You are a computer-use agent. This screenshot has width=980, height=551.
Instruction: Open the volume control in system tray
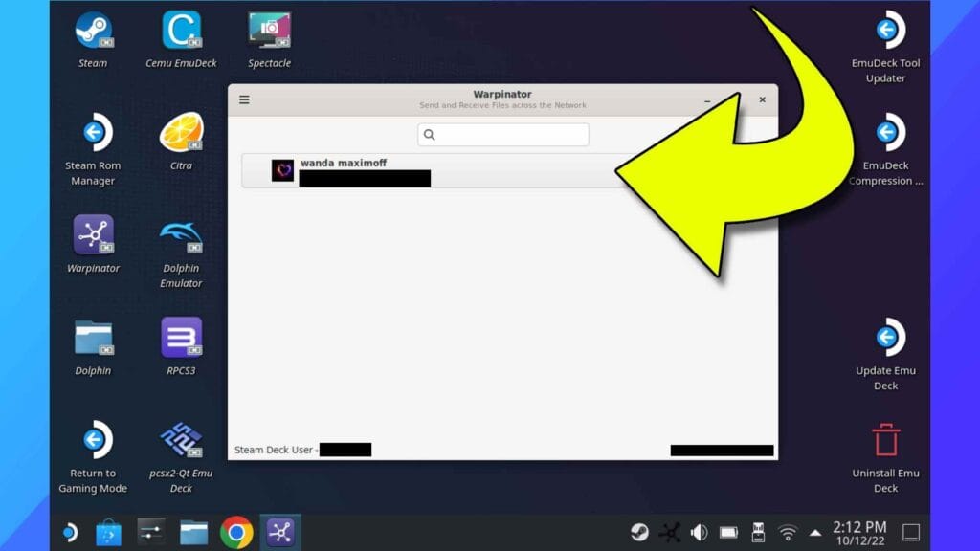coord(700,533)
